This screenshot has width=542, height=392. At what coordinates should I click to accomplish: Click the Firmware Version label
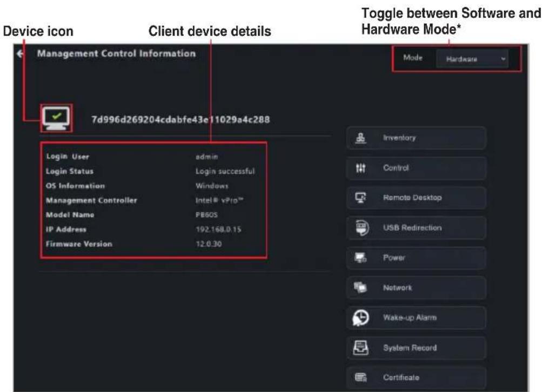pos(79,244)
